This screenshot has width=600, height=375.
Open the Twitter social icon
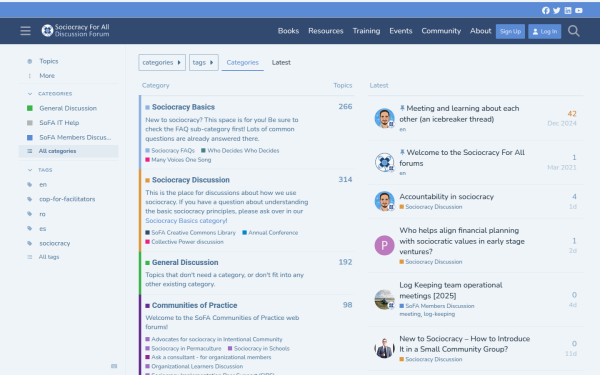pyautogui.click(x=557, y=10)
